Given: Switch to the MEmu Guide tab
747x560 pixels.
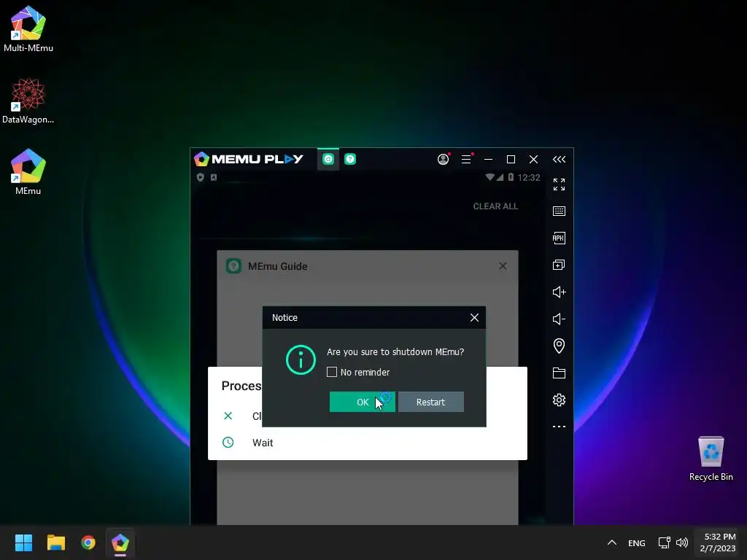Looking at the screenshot, I should 350,159.
